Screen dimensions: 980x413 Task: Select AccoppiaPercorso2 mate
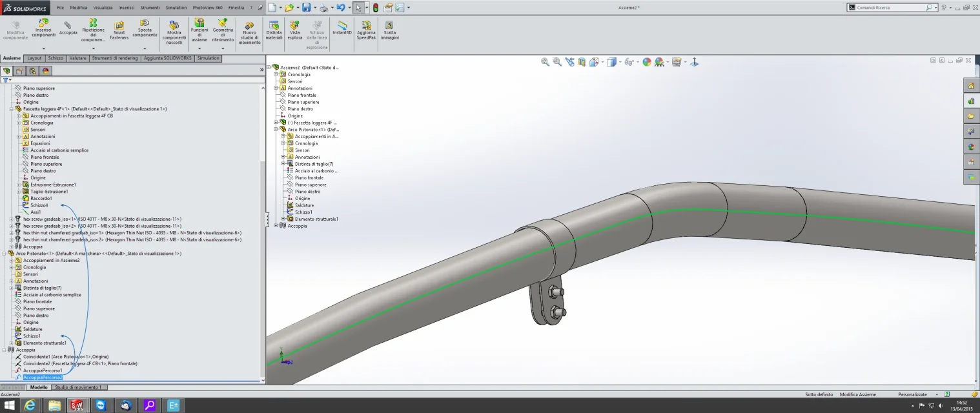pos(43,378)
